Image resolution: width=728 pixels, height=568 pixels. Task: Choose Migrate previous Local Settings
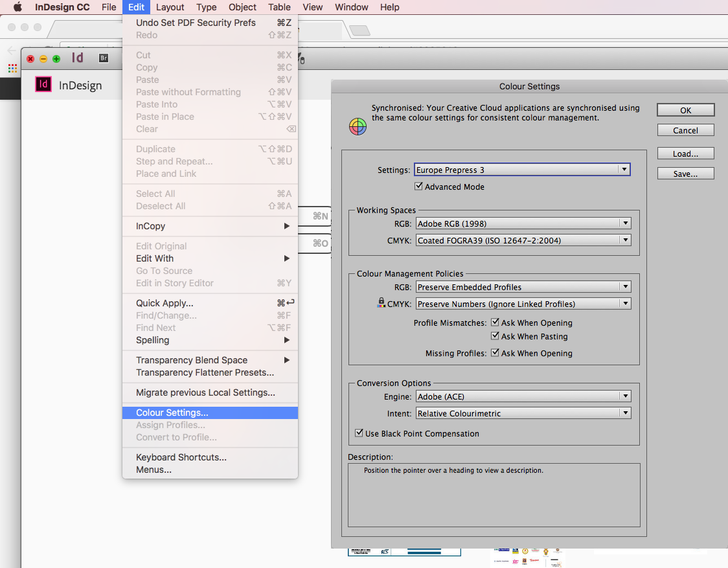210,392
